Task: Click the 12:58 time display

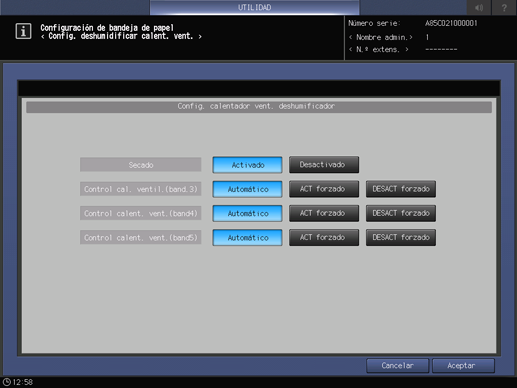Action: (x=23, y=382)
